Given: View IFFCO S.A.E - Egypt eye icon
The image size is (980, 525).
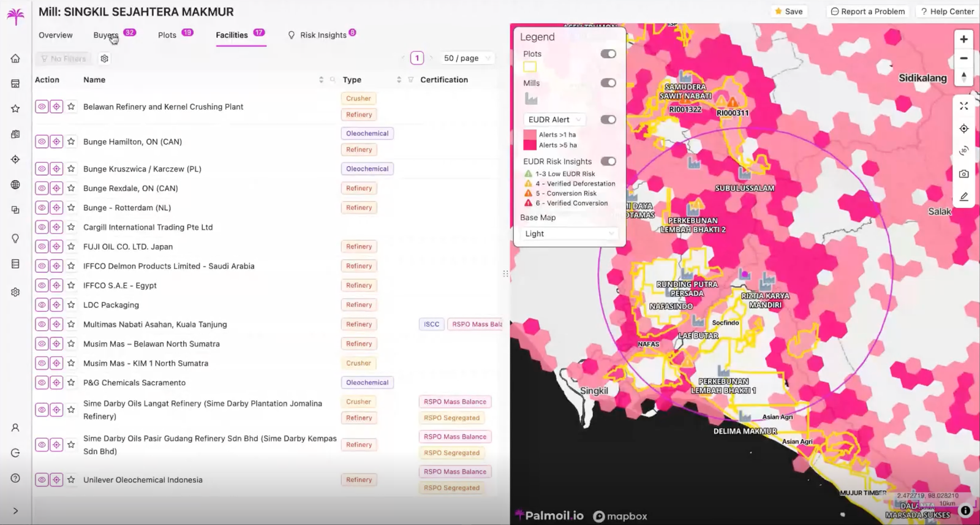Looking at the screenshot, I should pos(42,285).
